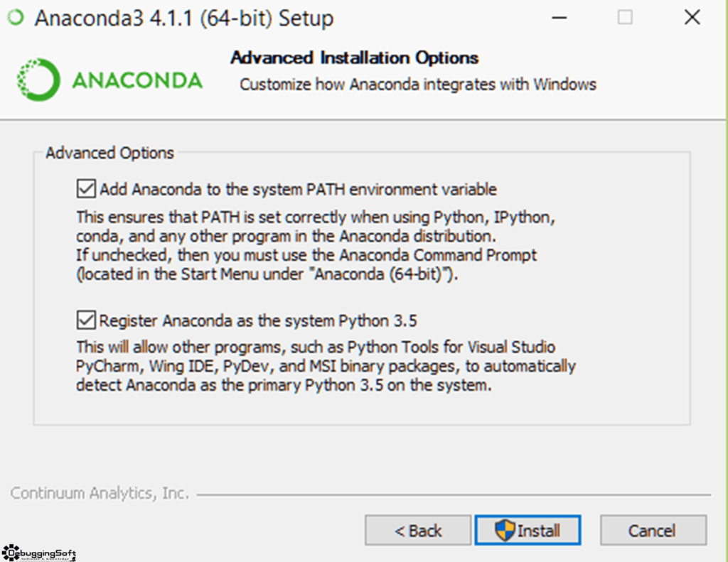The image size is (728, 562).
Task: Click the Anaconda ring icon in title bar
Action: [x=16, y=18]
